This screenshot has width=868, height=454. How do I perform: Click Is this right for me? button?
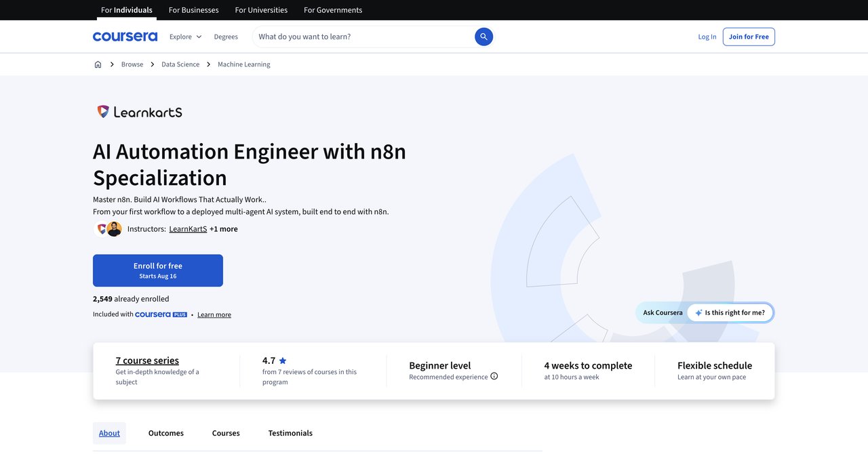[x=730, y=312]
